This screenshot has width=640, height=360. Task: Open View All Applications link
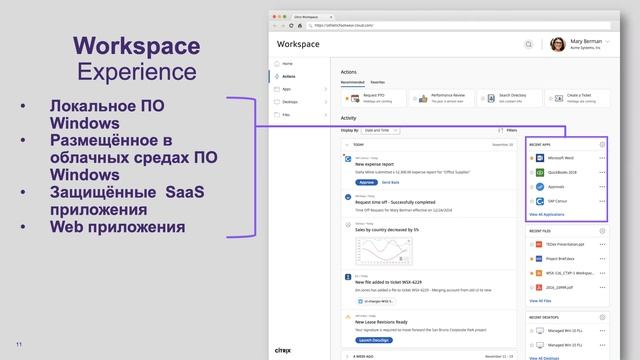pyautogui.click(x=547, y=214)
